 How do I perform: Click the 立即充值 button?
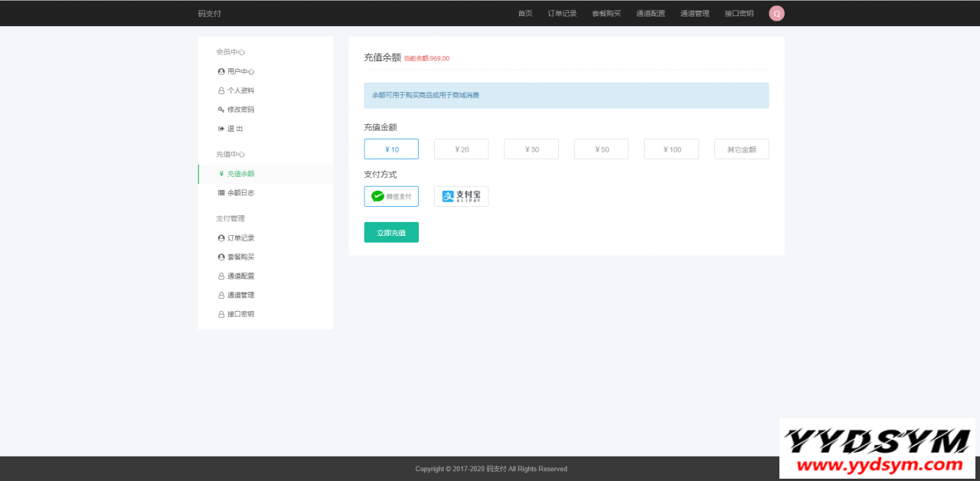pyautogui.click(x=391, y=232)
